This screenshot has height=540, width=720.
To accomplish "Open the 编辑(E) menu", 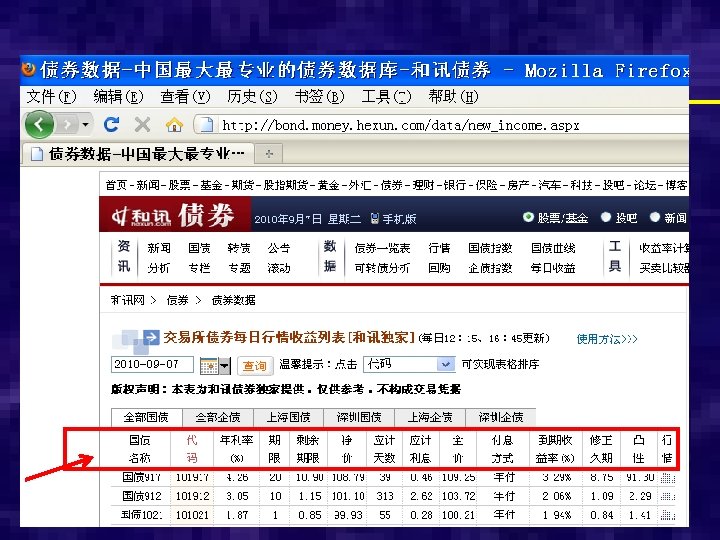I will click(x=118, y=96).
